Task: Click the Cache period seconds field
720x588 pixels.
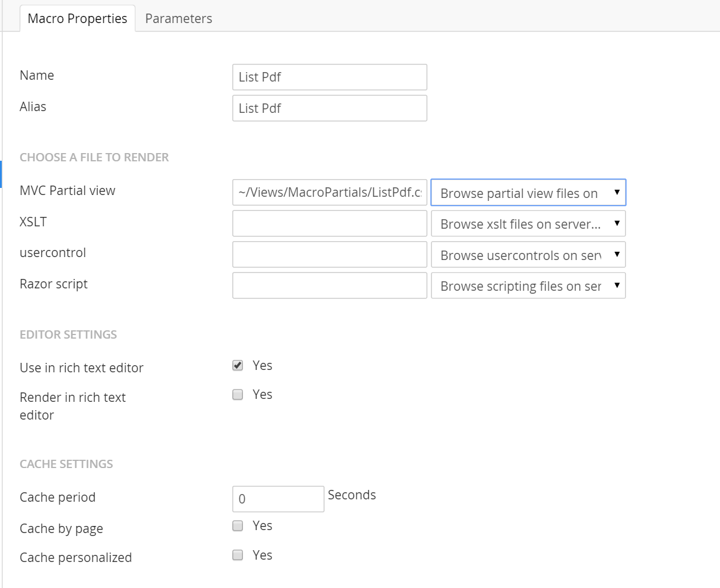Action: click(x=278, y=499)
